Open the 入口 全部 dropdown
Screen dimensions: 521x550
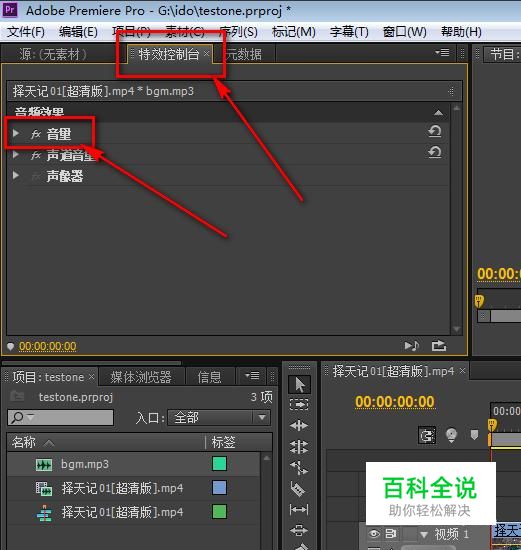coord(219,417)
